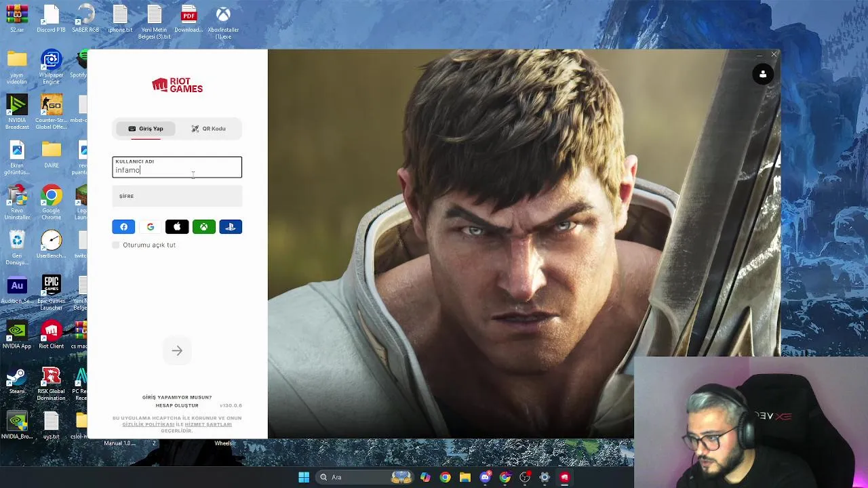Screen dimensions: 868x488
Task: Open Discord from the taskbar
Action: [485, 477]
